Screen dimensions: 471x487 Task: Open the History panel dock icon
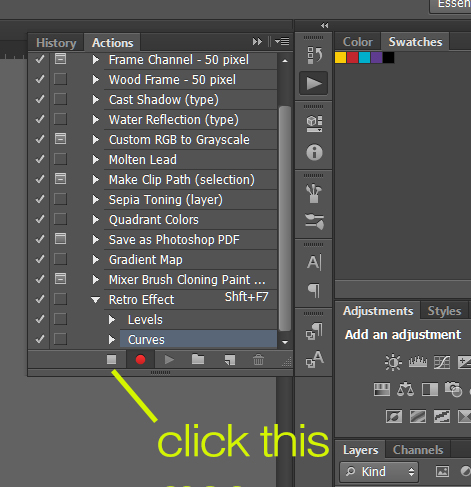point(314,55)
